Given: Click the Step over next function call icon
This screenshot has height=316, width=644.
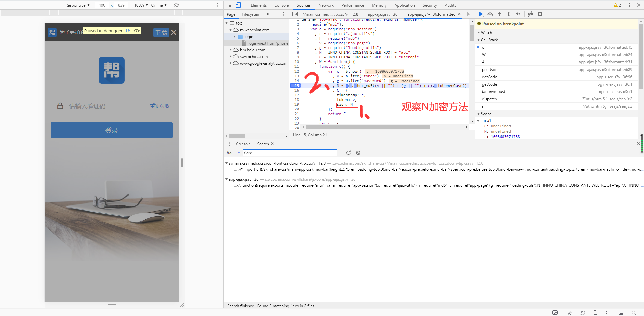Looking at the screenshot, I should pyautogui.click(x=490, y=14).
